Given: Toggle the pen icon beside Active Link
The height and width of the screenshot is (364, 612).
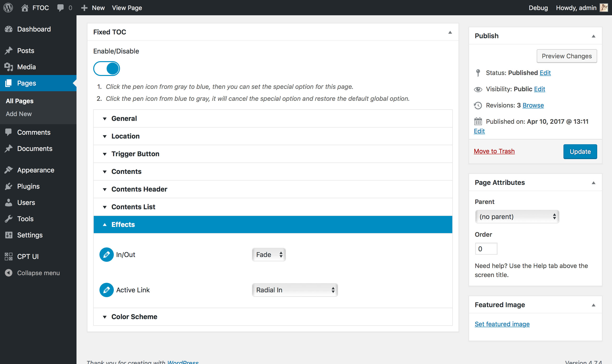Looking at the screenshot, I should [106, 290].
